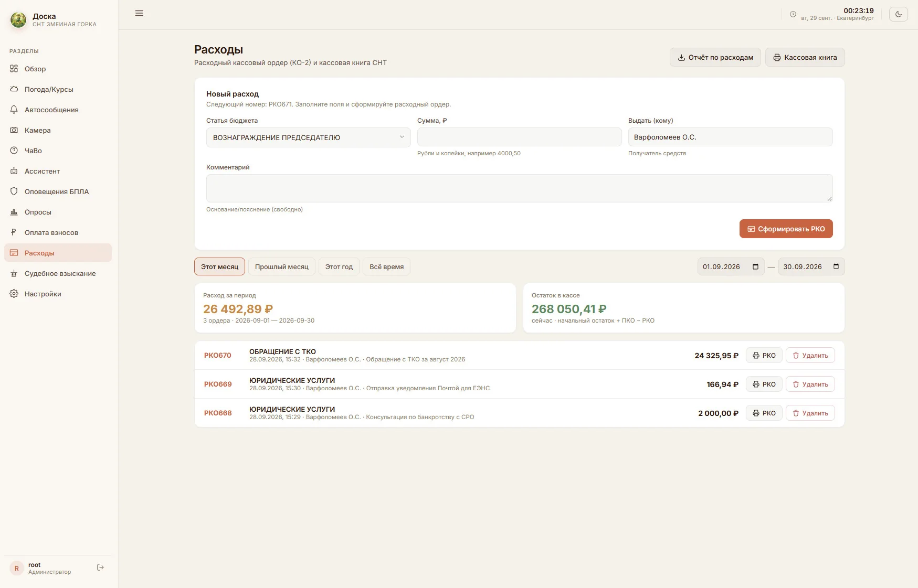918x588 pixels.
Task: Select the Прошлый месяц filter
Action: (x=282, y=266)
